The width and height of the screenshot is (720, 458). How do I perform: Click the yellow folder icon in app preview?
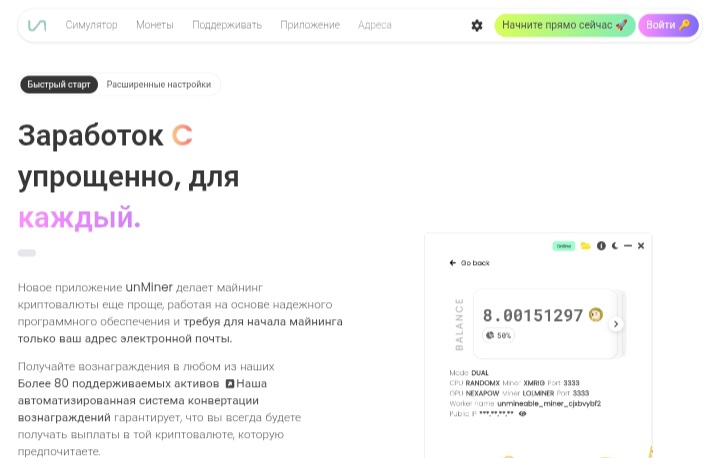[x=585, y=246]
